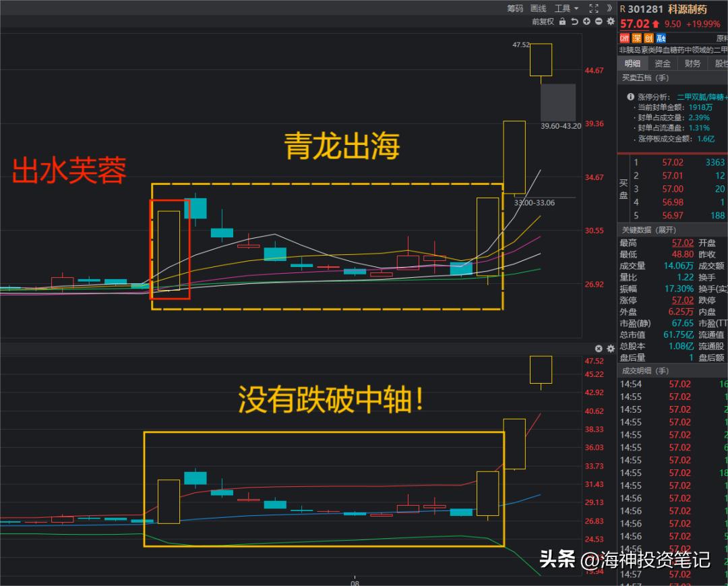
Task: Click the red up-arrow next to 57.02
Action: click(656, 24)
